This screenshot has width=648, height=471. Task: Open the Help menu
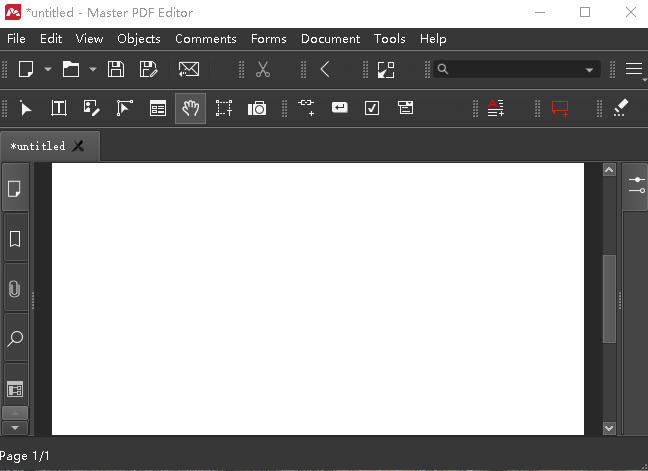(x=433, y=39)
